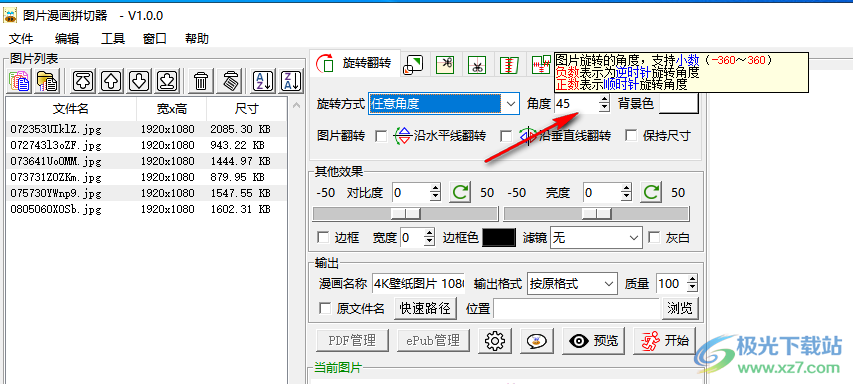Image resolution: width=853 pixels, height=384 pixels.
Task: Enable 沿水平线翻转 checkbox
Action: click(x=381, y=136)
